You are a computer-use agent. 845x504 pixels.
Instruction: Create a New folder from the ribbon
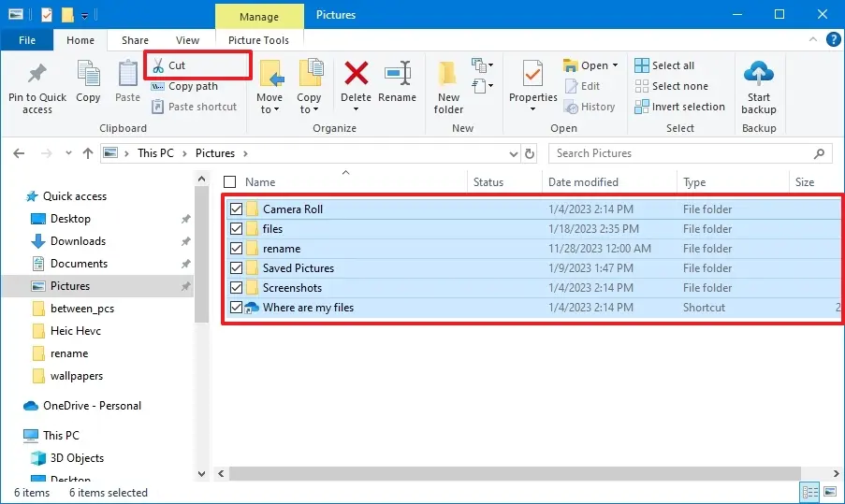pos(448,88)
